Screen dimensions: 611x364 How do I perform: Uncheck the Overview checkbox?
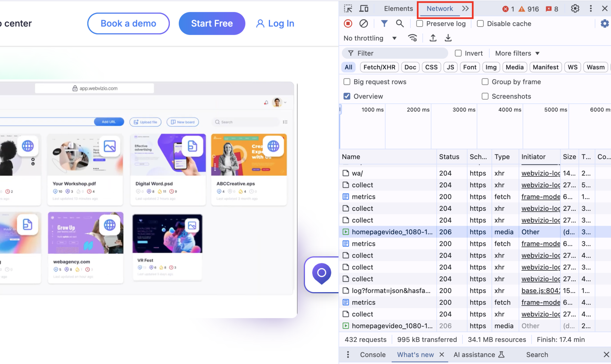pos(346,96)
